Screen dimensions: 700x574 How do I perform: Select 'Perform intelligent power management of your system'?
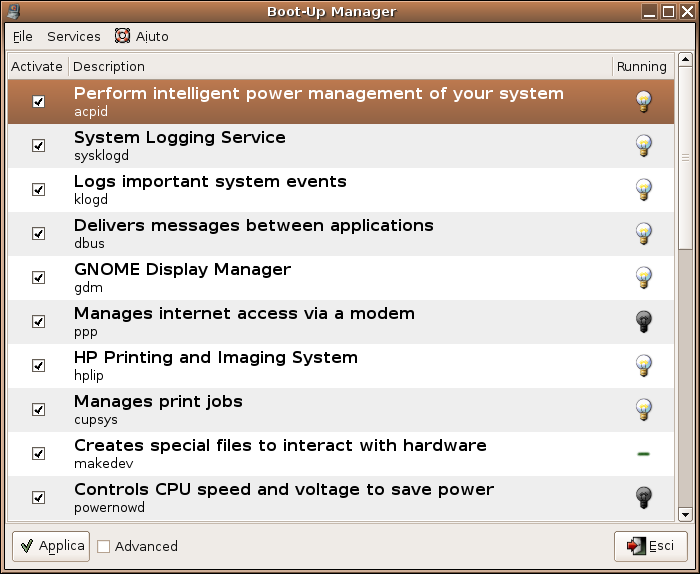[x=341, y=102]
